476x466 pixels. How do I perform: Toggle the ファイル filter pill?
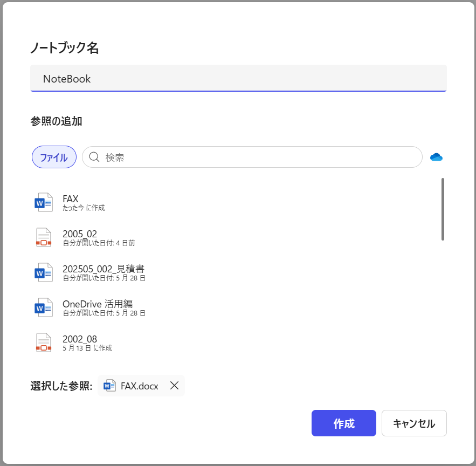[54, 156]
